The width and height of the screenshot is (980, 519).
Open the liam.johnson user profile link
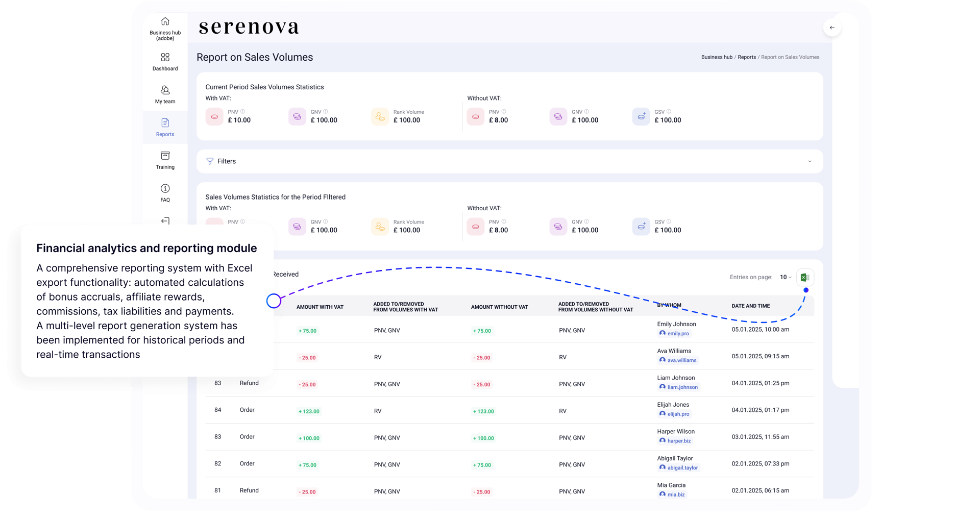(x=678, y=387)
